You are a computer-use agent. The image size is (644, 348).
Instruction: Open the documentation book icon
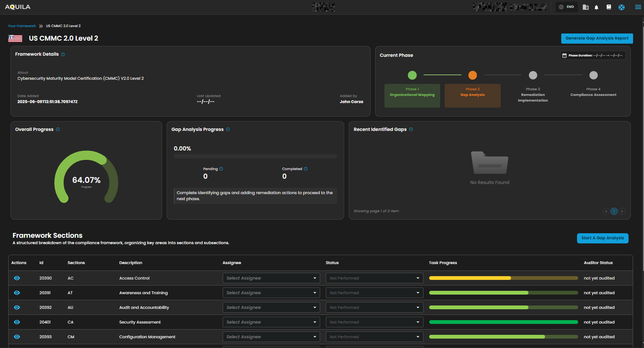pyautogui.click(x=609, y=7)
